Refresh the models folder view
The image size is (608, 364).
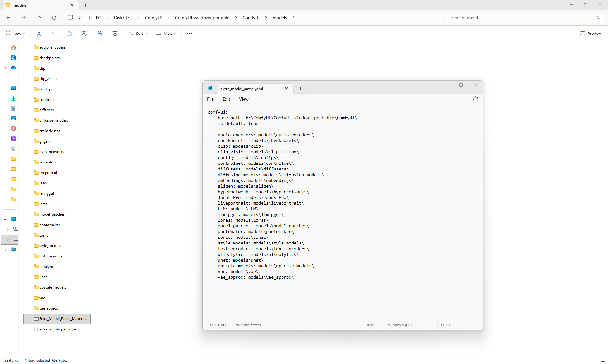coord(54,18)
